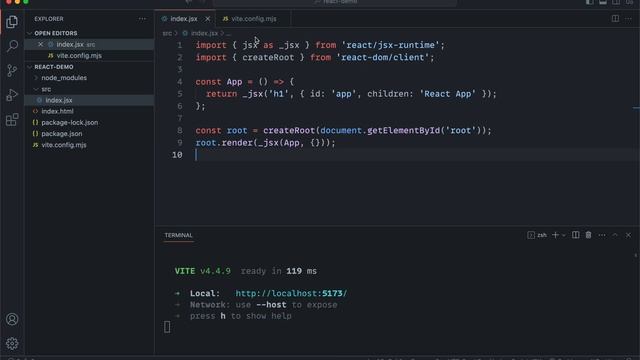640x360 pixels.
Task: Click the src breadcrumb segment
Action: click(x=167, y=33)
